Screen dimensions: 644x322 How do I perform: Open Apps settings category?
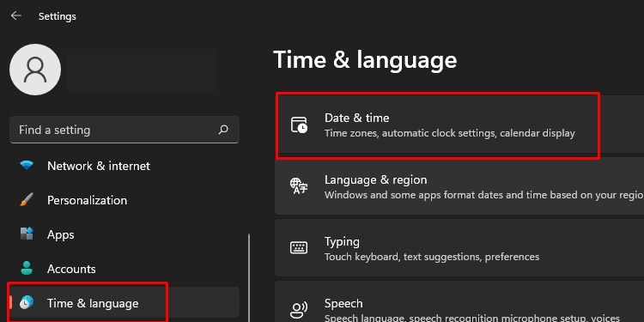(125, 234)
